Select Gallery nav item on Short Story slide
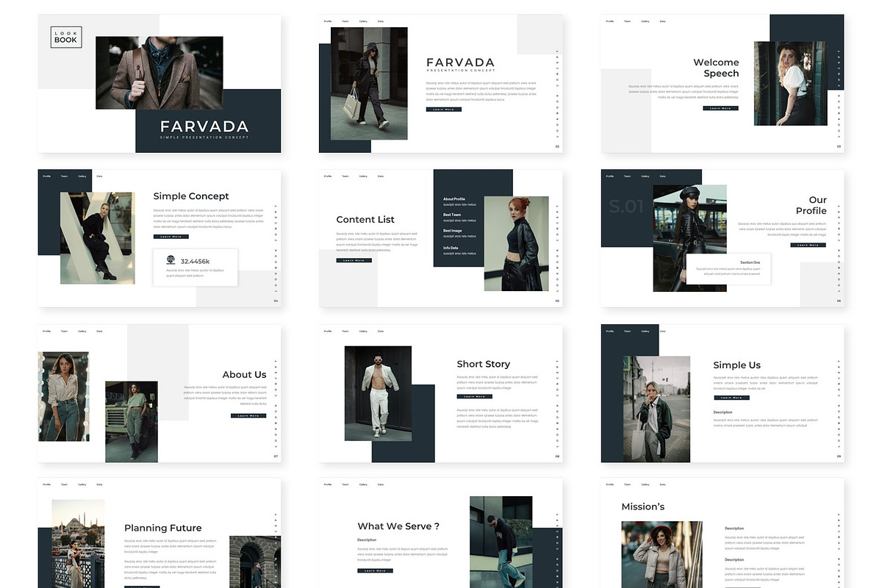The width and height of the screenshot is (882, 588). (363, 331)
